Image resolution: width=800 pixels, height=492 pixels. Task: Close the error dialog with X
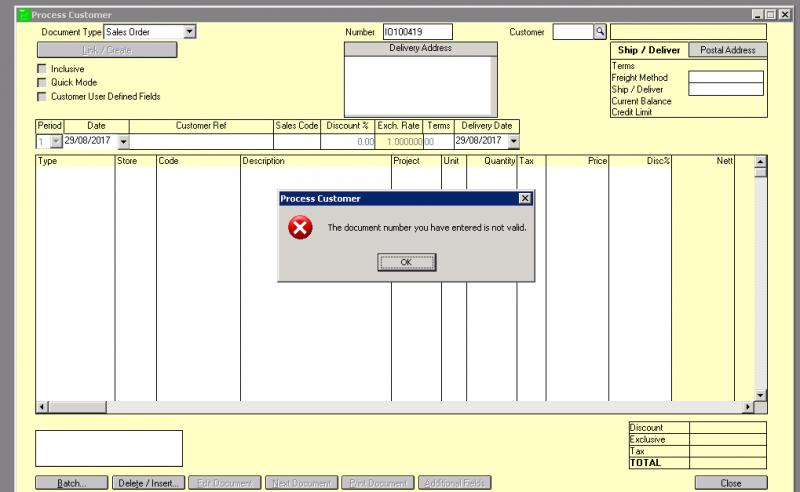(525, 199)
